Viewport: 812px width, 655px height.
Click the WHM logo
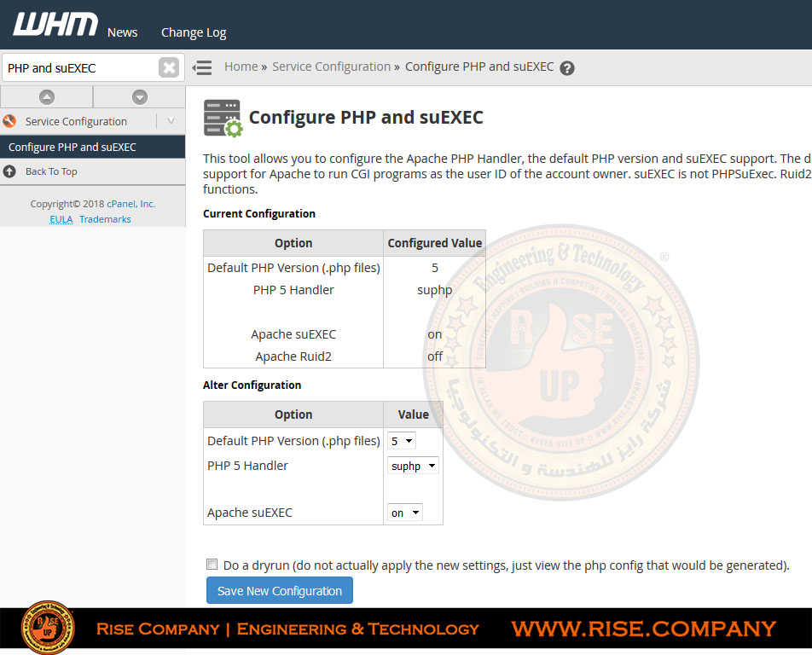pyautogui.click(x=55, y=25)
